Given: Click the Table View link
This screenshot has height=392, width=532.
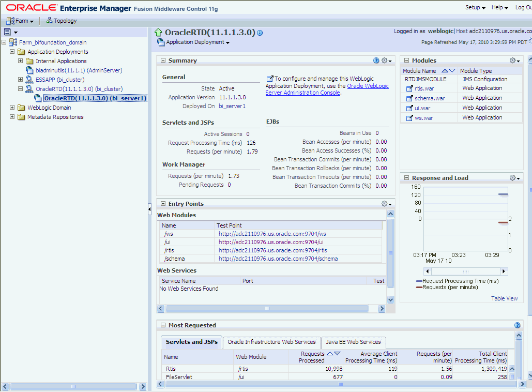Looking at the screenshot, I should tap(504, 298).
